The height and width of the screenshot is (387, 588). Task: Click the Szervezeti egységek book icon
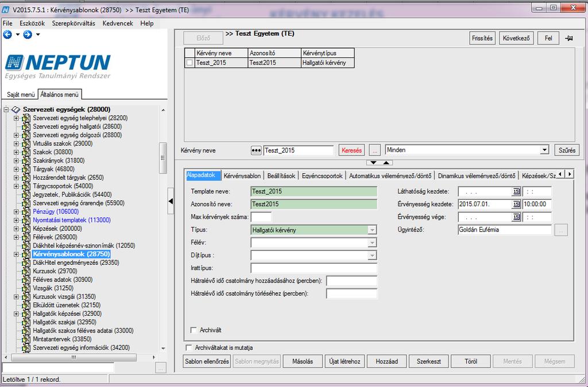tap(16, 110)
